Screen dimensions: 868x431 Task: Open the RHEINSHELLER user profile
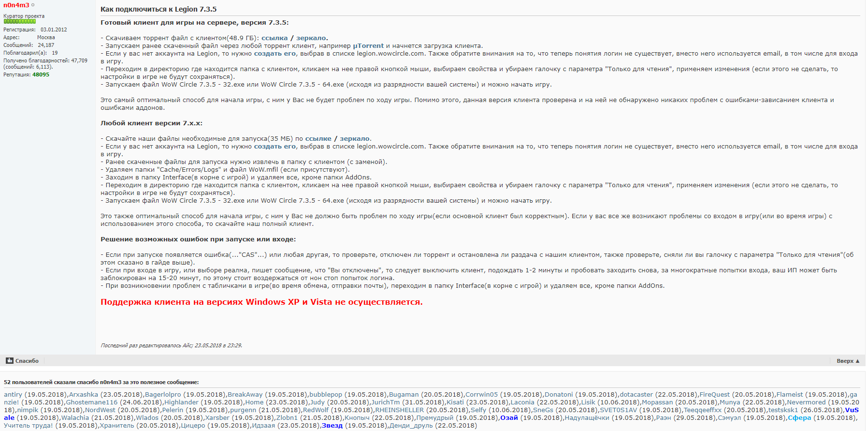point(399,410)
